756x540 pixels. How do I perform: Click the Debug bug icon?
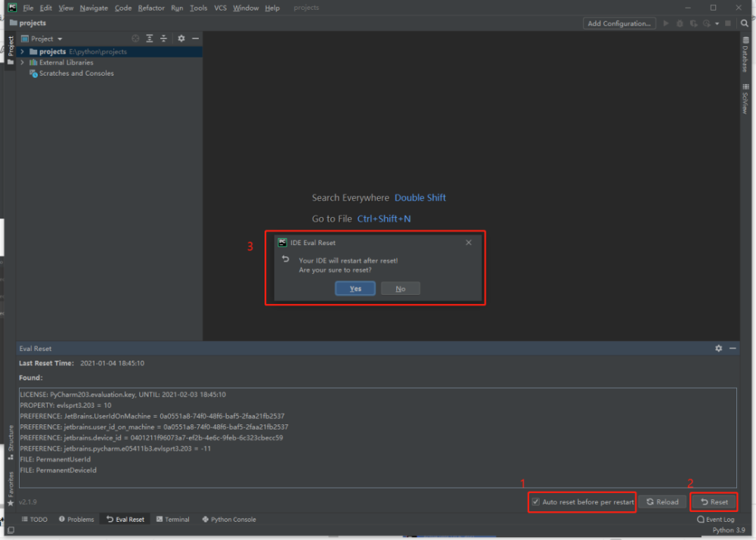pos(680,23)
